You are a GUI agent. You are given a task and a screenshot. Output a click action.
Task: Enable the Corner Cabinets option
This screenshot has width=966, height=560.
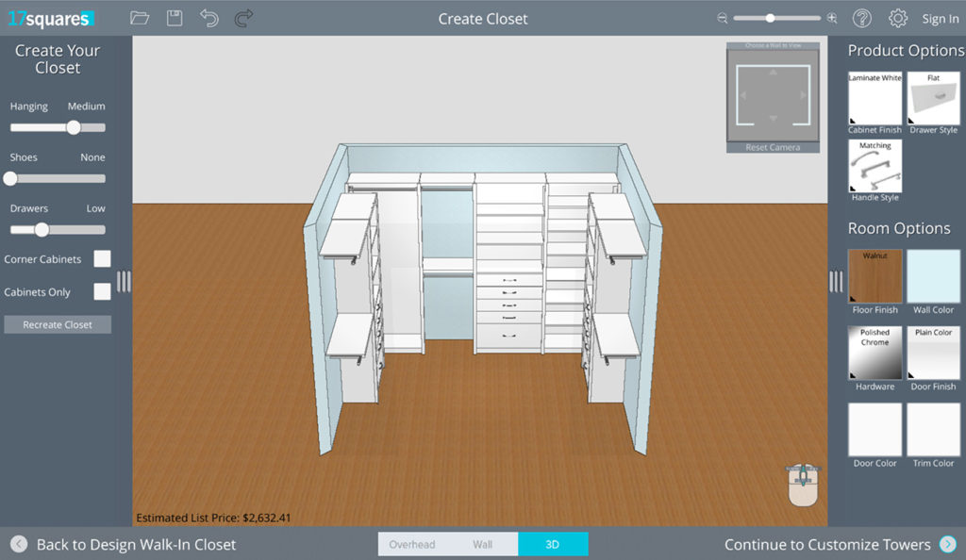pos(102,257)
